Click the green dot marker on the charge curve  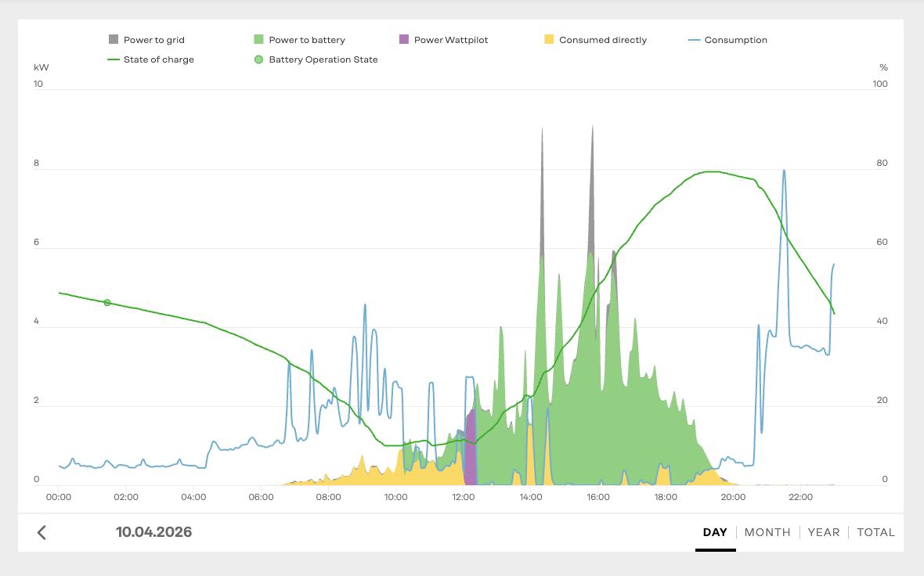106,301
